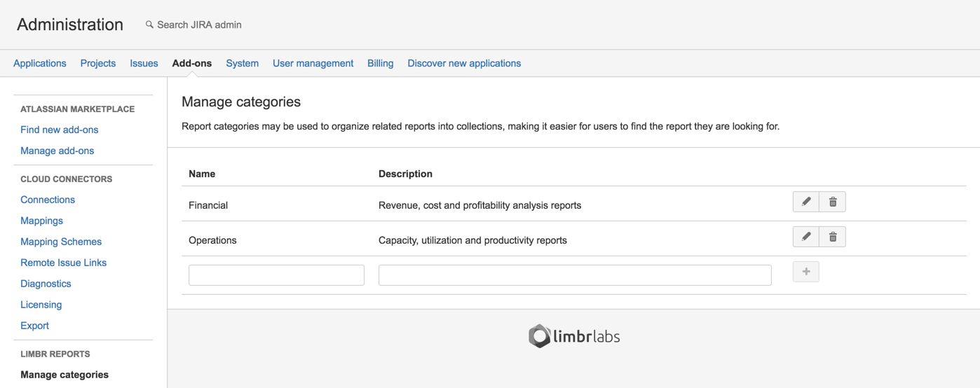Click the Description column header
980x388 pixels.
click(405, 174)
